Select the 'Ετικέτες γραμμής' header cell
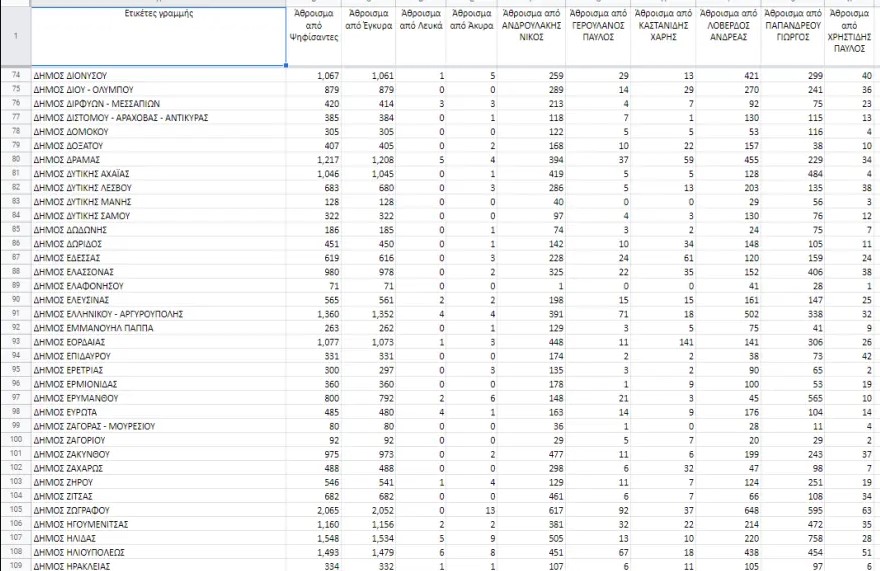This screenshot has width=880, height=571. 158,37
